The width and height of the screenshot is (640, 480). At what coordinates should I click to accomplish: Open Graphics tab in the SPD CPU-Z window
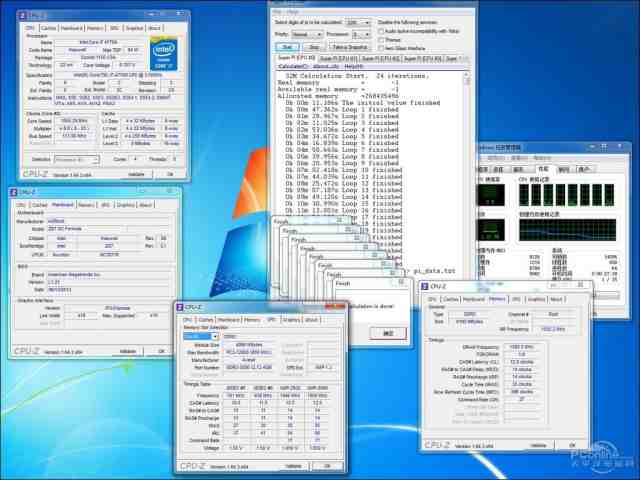click(291, 320)
